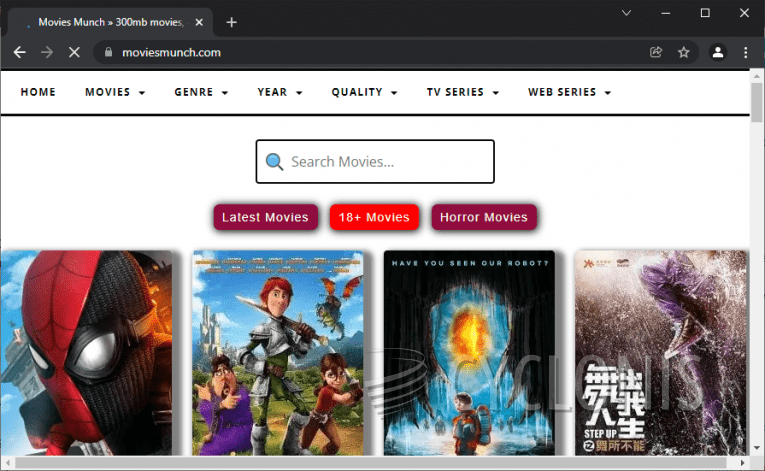Click the share page icon in address bar
This screenshot has width=765, height=471.
(656, 52)
